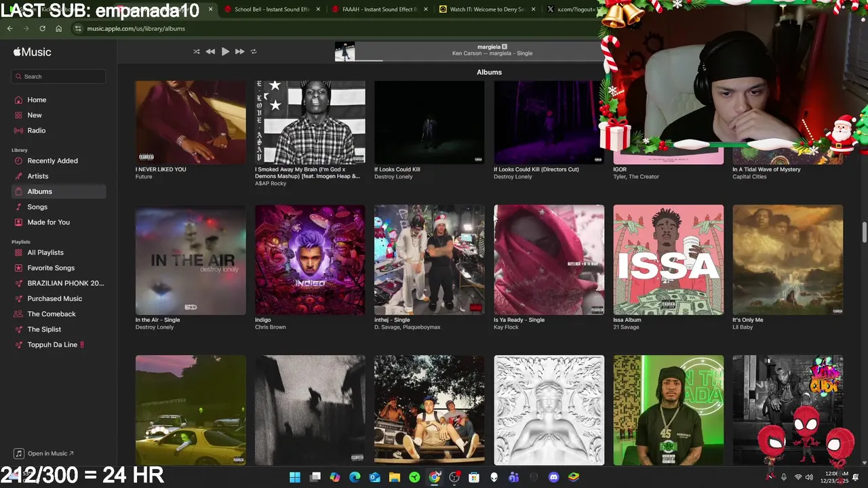Open the Issa Album cover art
The image size is (868, 488).
click(x=669, y=260)
